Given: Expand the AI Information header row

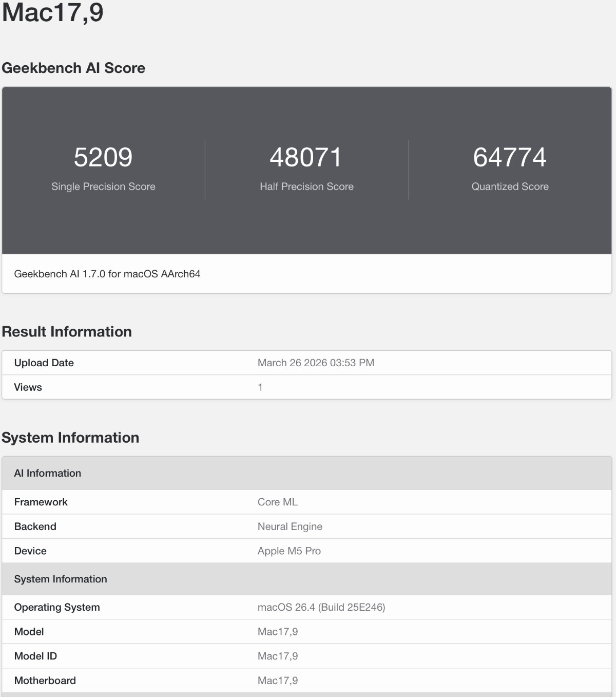Looking at the screenshot, I should click(48, 473).
